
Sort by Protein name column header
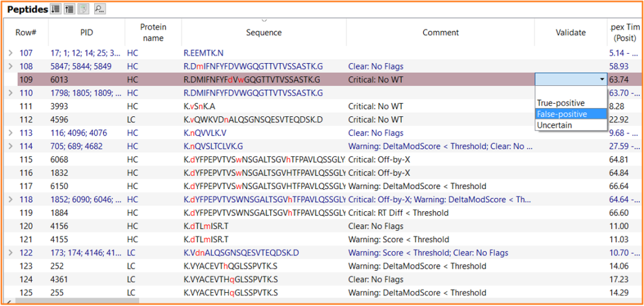point(153,32)
